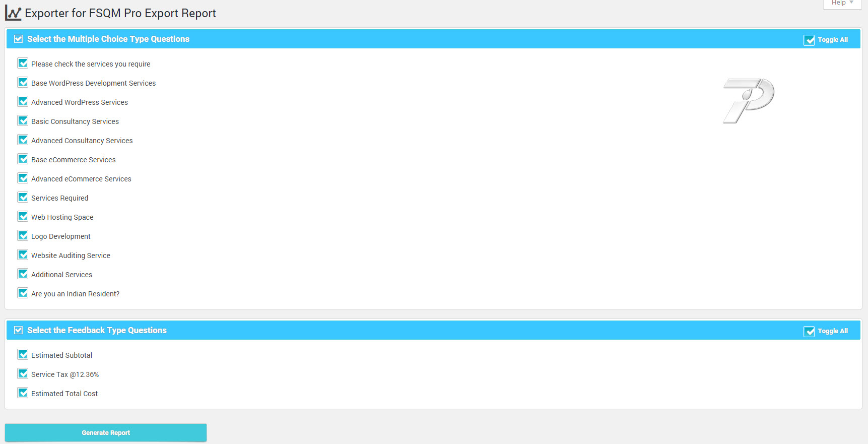Click check icon in Multiple Choice header
The height and width of the screenshot is (444, 868).
coord(19,39)
